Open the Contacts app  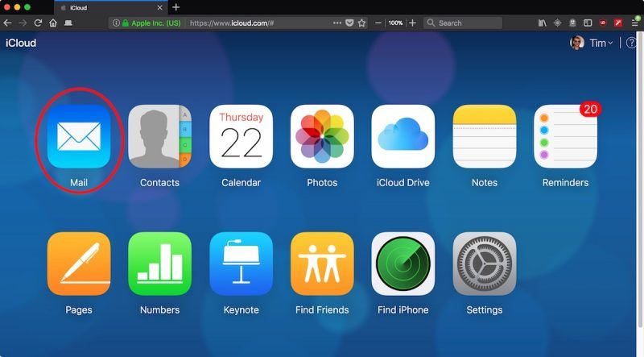(159, 136)
